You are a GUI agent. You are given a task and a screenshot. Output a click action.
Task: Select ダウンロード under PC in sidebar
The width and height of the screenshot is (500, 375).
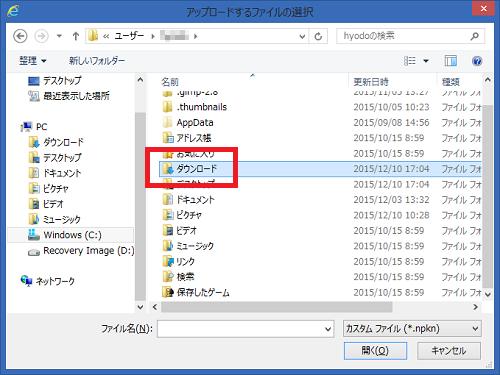(56, 142)
